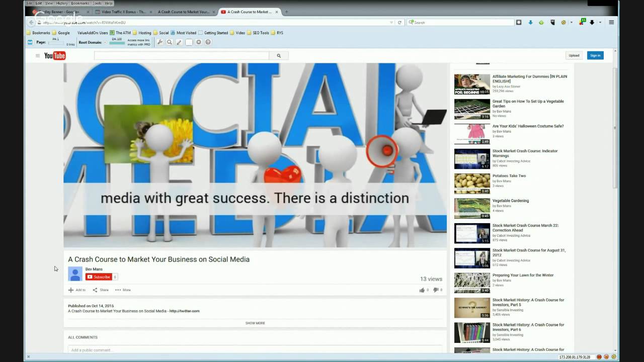The width and height of the screenshot is (644, 362).
Task: Click the Add to plus icon
Action: [71, 290]
